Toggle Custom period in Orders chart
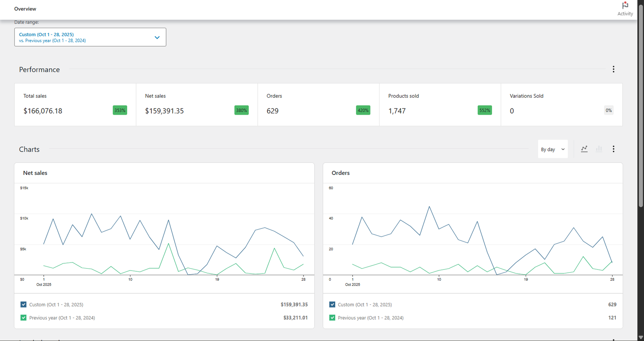The width and height of the screenshot is (644, 341). [x=332, y=305]
